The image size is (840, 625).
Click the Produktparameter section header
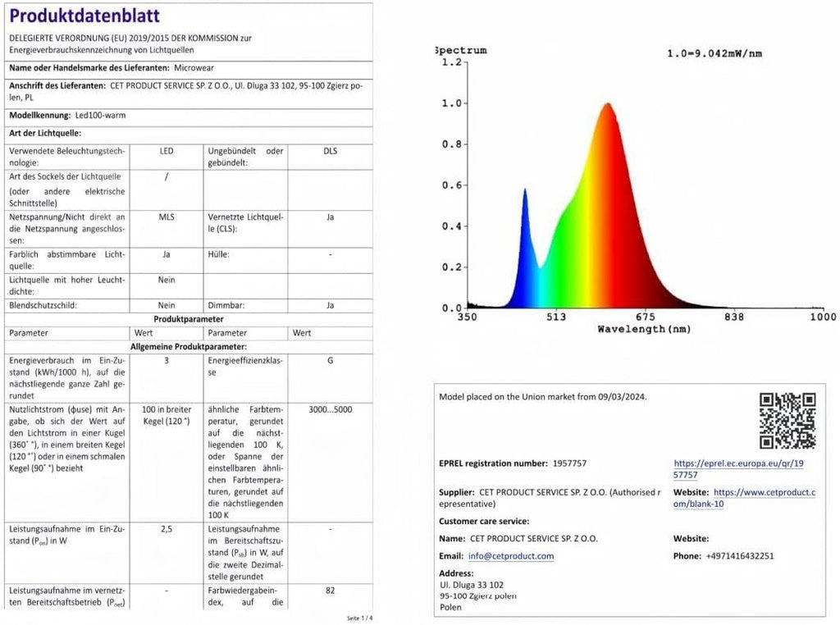(x=189, y=319)
